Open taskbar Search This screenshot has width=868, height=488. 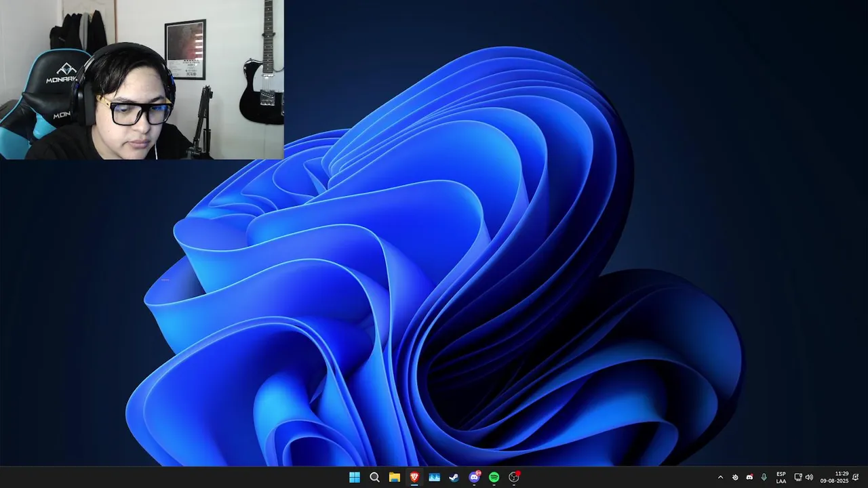tap(374, 477)
